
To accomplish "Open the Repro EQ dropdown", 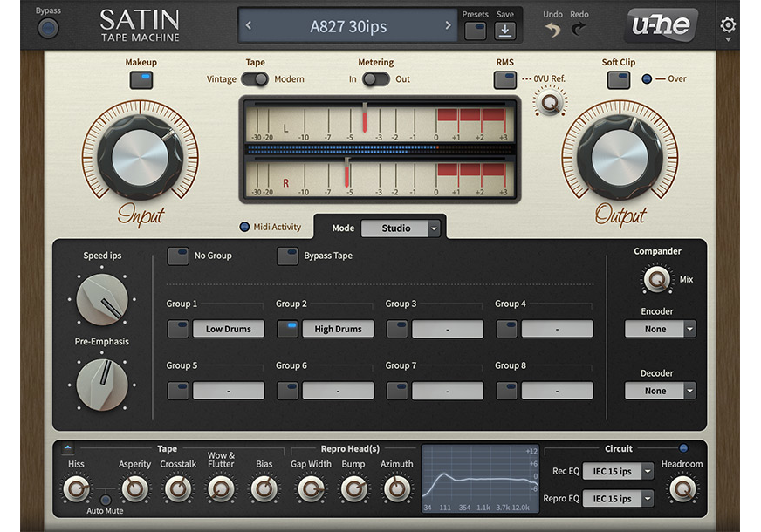I will pyautogui.click(x=618, y=498).
